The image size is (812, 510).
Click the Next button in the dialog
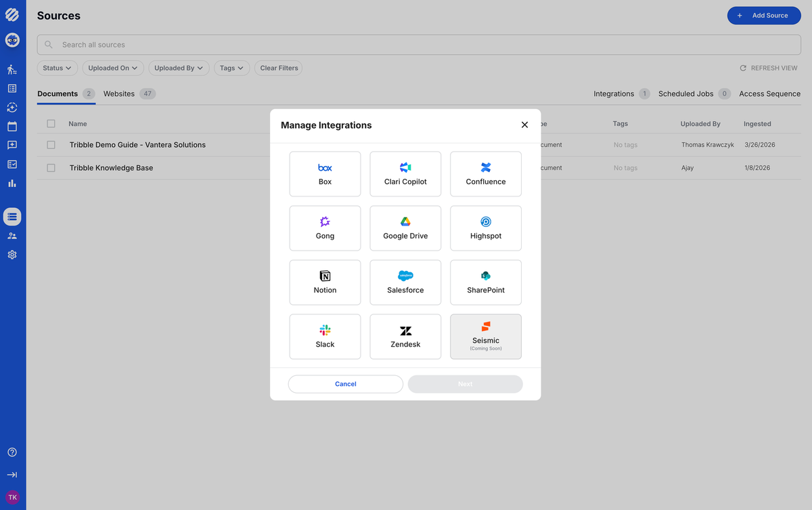(465, 384)
